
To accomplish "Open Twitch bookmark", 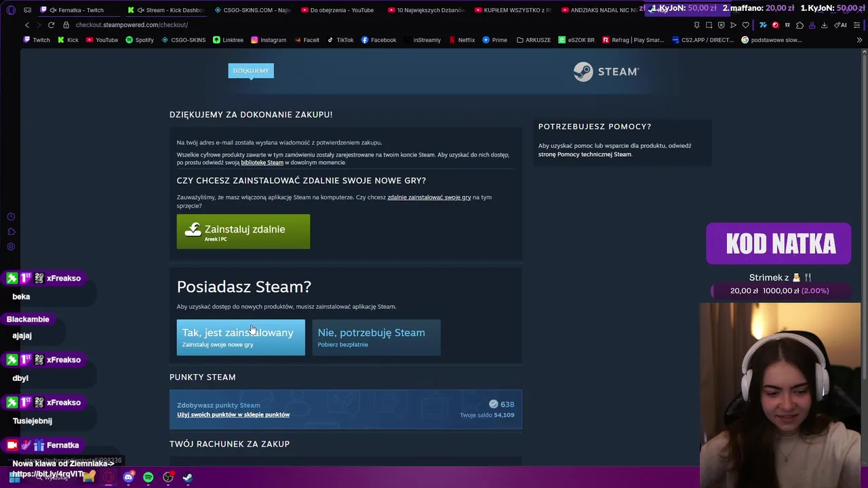I will coord(37,40).
